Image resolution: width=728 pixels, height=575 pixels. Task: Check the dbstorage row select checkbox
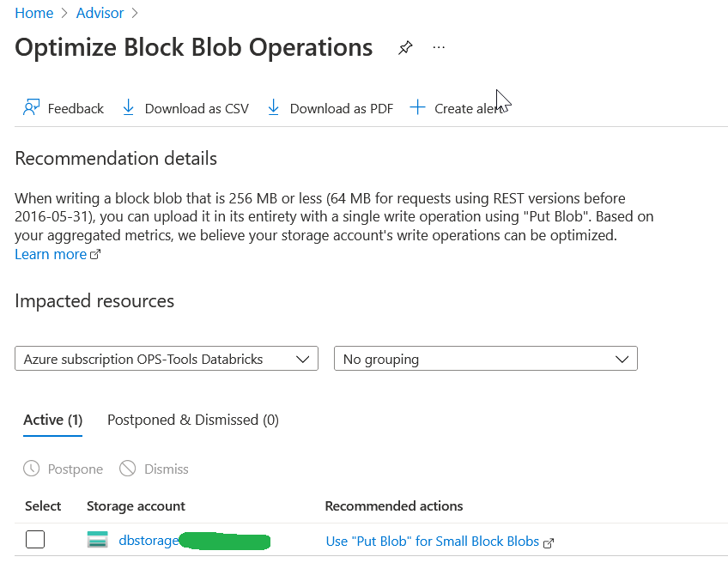tap(35, 540)
